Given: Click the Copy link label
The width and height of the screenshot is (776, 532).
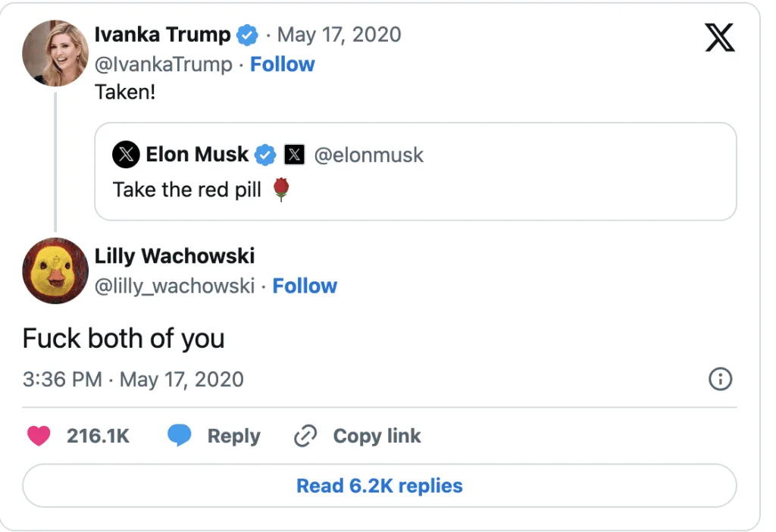Looking at the screenshot, I should pyautogui.click(x=377, y=437).
